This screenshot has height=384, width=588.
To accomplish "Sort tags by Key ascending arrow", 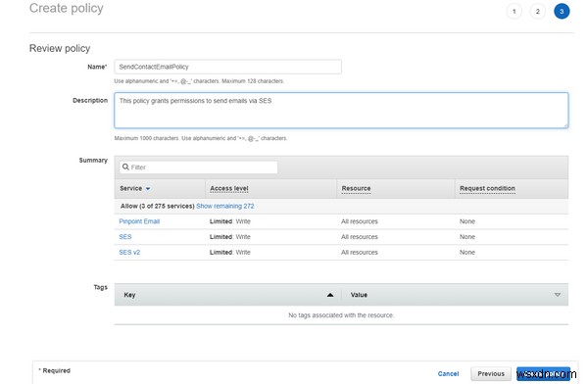I will point(330,295).
